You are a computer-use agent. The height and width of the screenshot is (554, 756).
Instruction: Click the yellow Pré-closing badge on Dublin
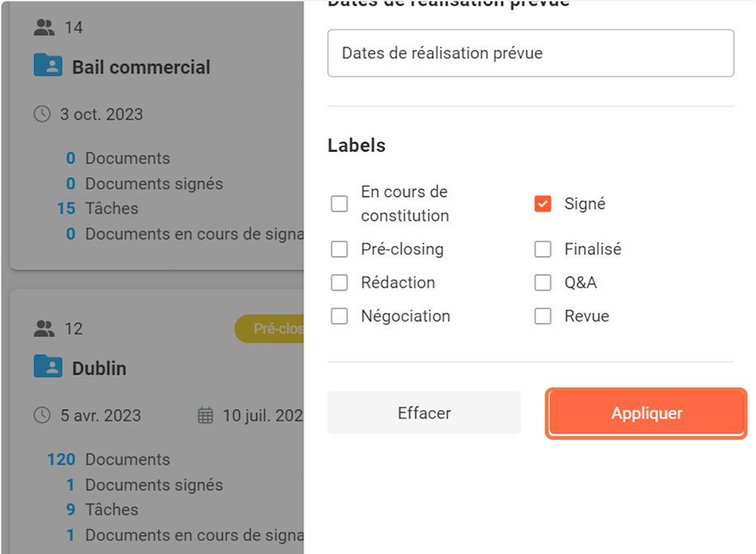(271, 329)
